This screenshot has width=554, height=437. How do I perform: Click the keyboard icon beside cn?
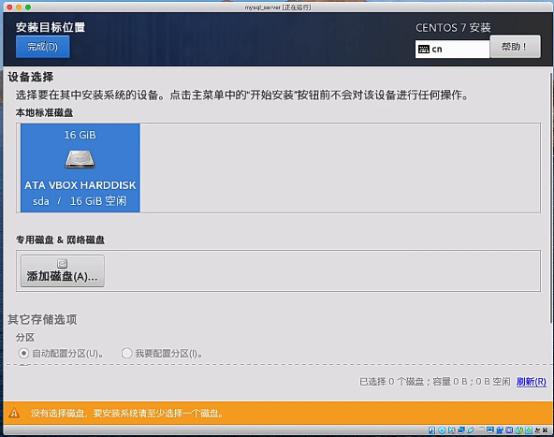424,49
